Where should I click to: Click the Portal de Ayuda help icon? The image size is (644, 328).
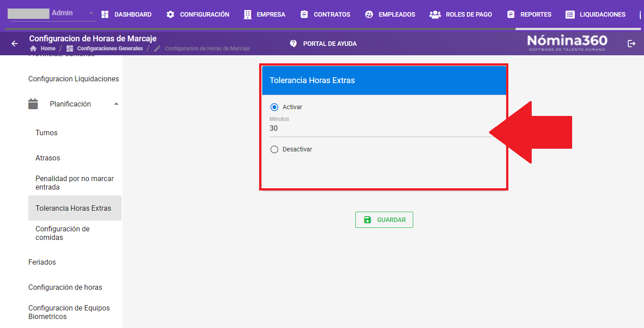pos(293,44)
